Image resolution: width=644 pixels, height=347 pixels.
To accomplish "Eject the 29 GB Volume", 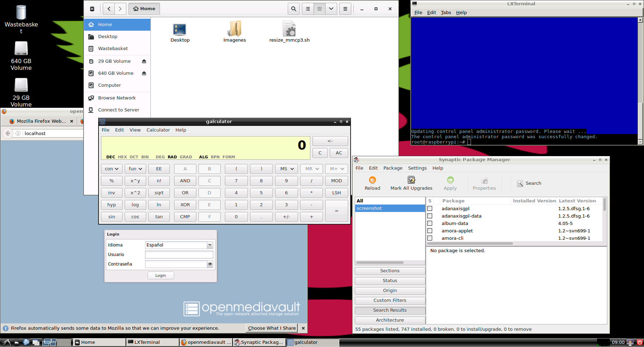I will [x=144, y=61].
